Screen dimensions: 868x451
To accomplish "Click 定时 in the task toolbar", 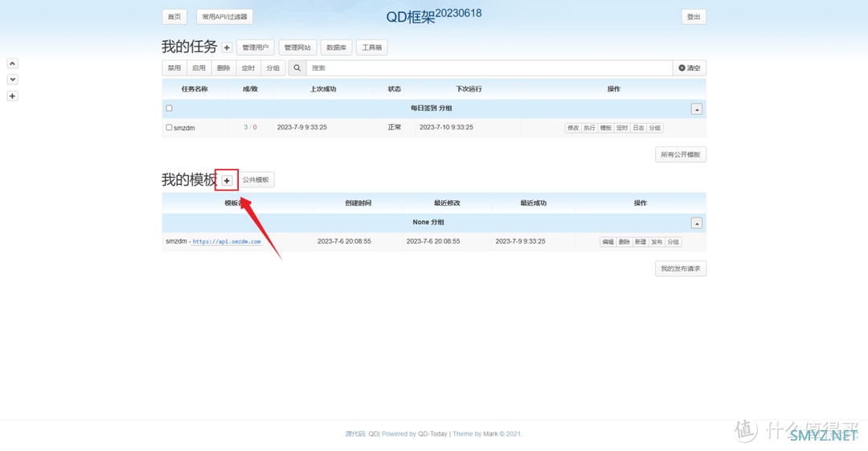I will tap(248, 68).
